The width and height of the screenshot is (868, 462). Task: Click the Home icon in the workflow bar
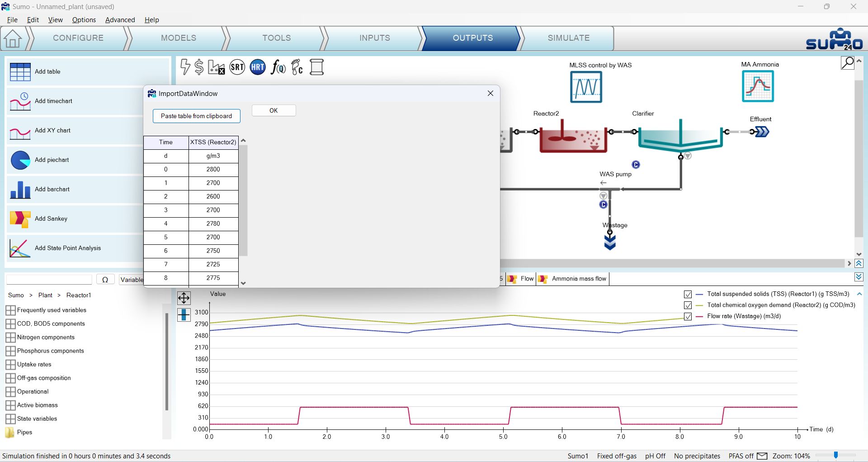13,38
